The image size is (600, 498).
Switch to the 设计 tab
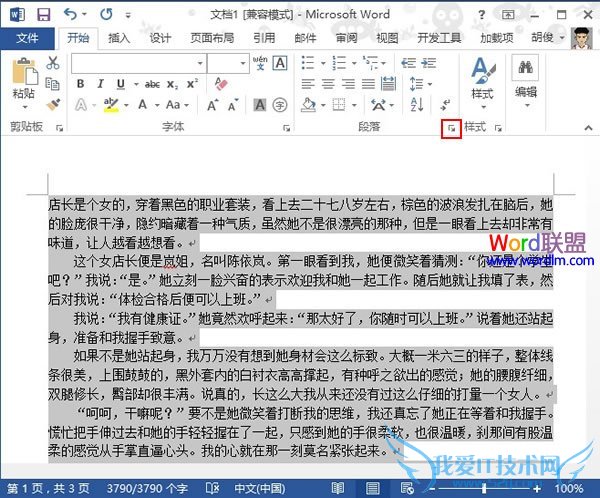tap(160, 38)
